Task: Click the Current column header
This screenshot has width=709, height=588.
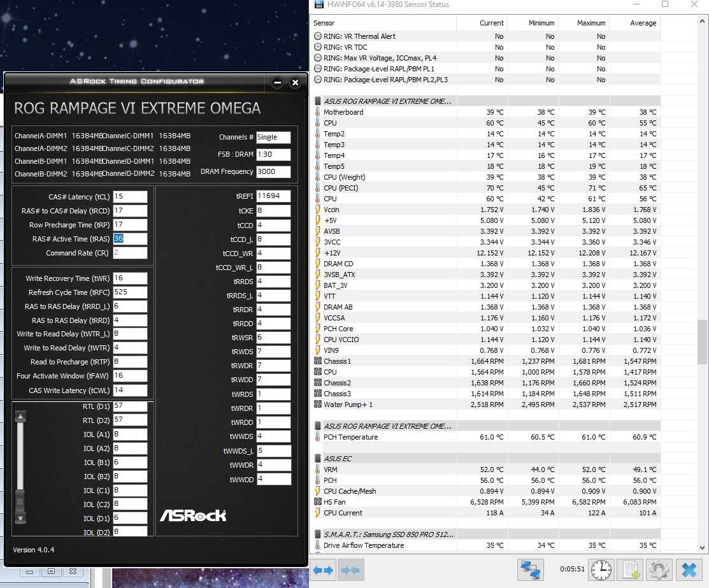Action: pyautogui.click(x=482, y=23)
